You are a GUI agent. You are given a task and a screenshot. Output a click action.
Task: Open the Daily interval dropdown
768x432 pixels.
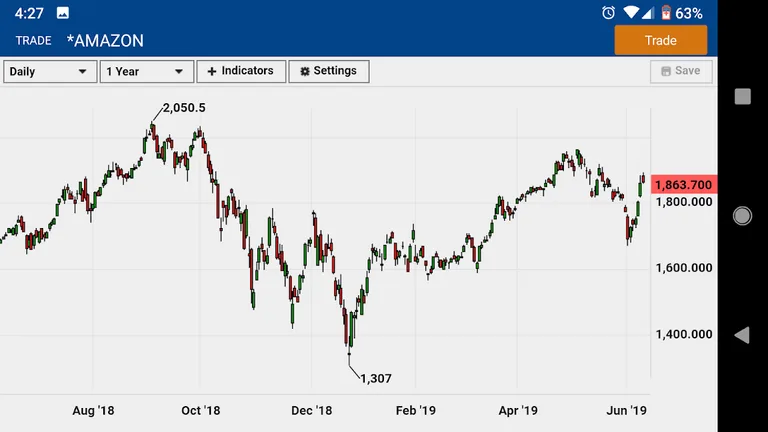click(x=50, y=72)
